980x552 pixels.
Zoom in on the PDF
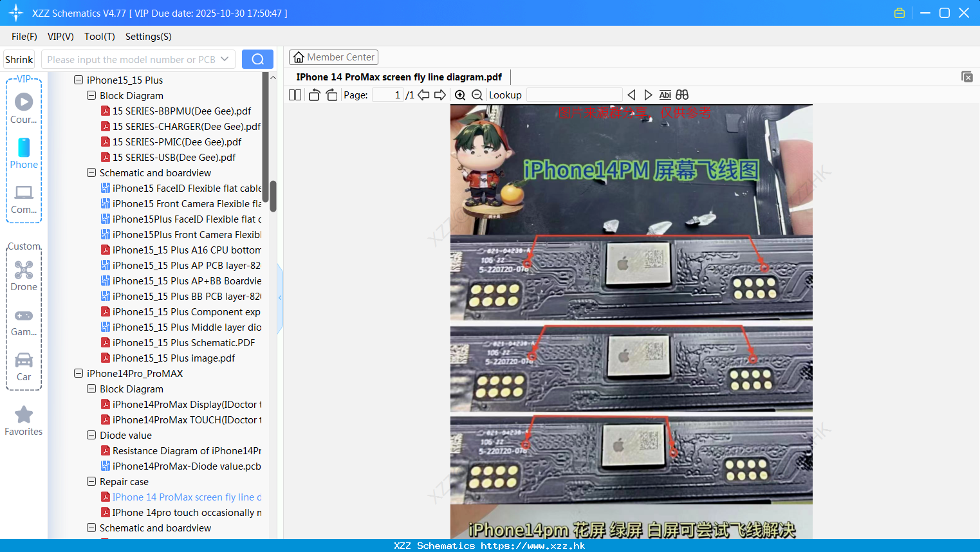tap(460, 95)
